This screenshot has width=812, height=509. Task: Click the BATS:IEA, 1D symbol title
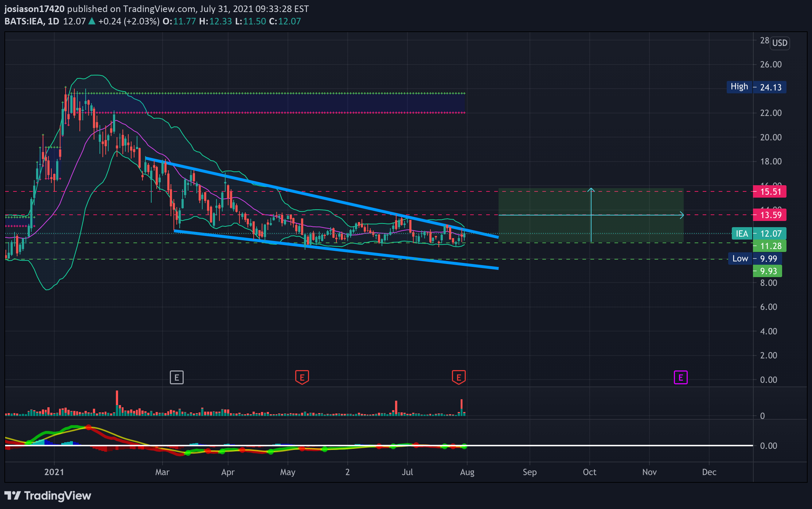32,21
